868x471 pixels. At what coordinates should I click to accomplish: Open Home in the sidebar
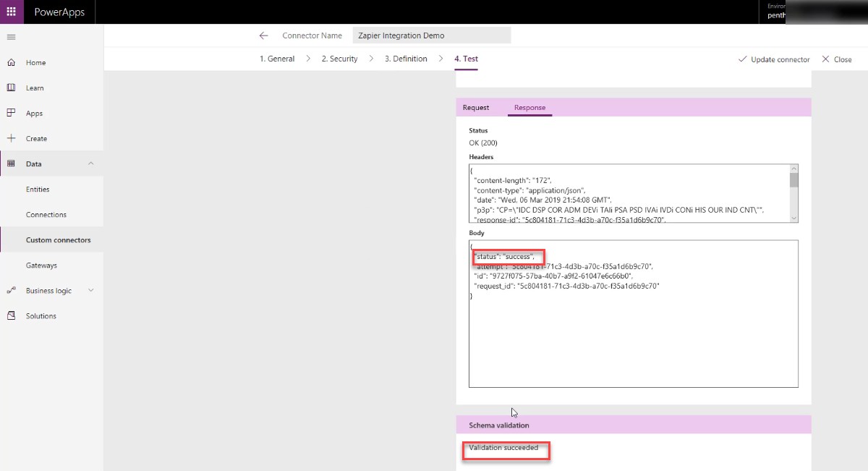pos(36,62)
